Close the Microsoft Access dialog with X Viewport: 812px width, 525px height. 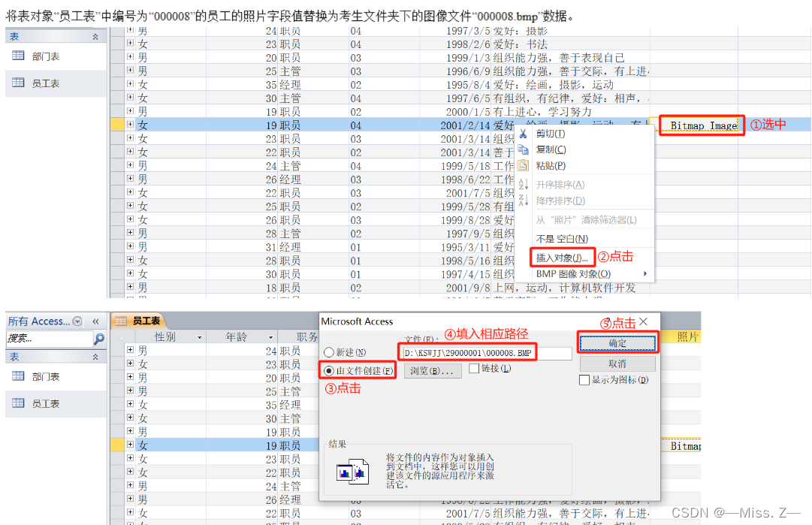click(643, 321)
